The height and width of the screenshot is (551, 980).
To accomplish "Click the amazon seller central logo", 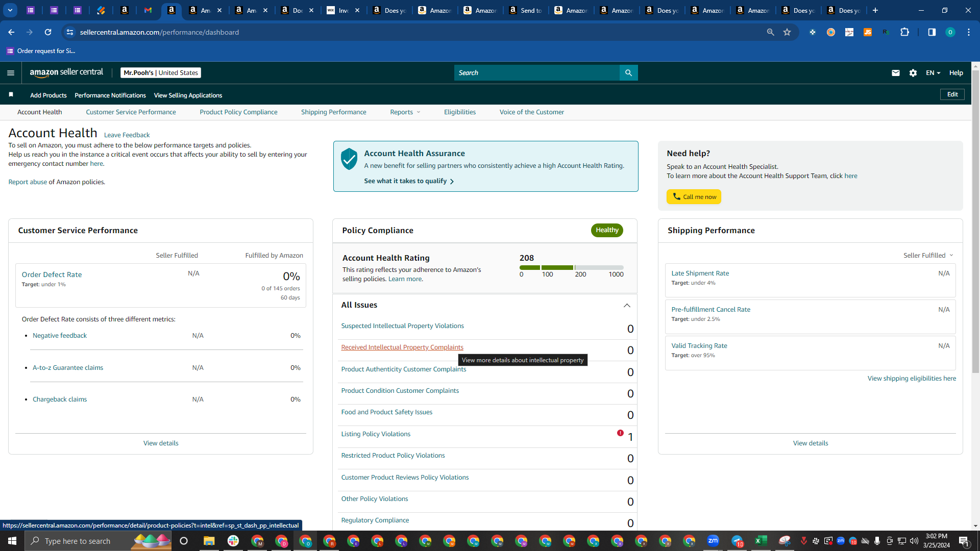I will coord(66,72).
